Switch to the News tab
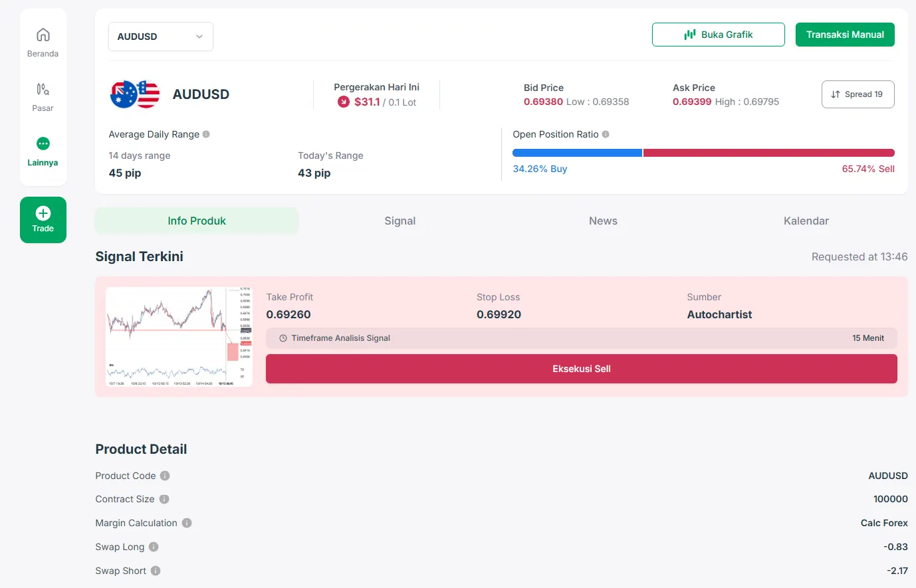The height and width of the screenshot is (588, 916). pos(603,221)
